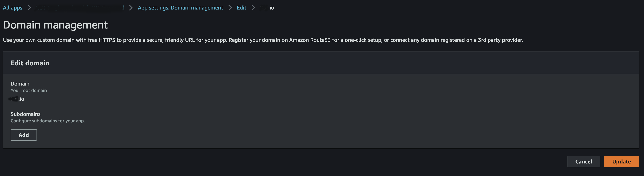
Task: Open App settings: Domain management breadcrumb
Action: [x=180, y=7]
